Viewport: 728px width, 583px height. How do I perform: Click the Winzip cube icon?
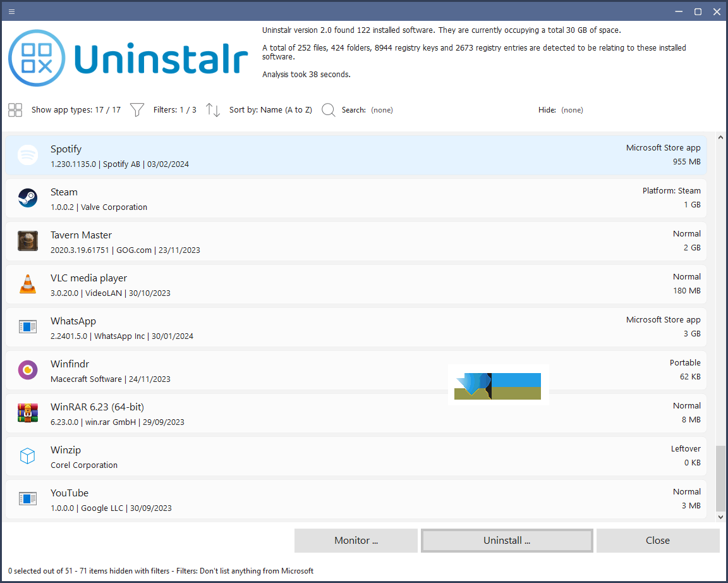click(28, 456)
